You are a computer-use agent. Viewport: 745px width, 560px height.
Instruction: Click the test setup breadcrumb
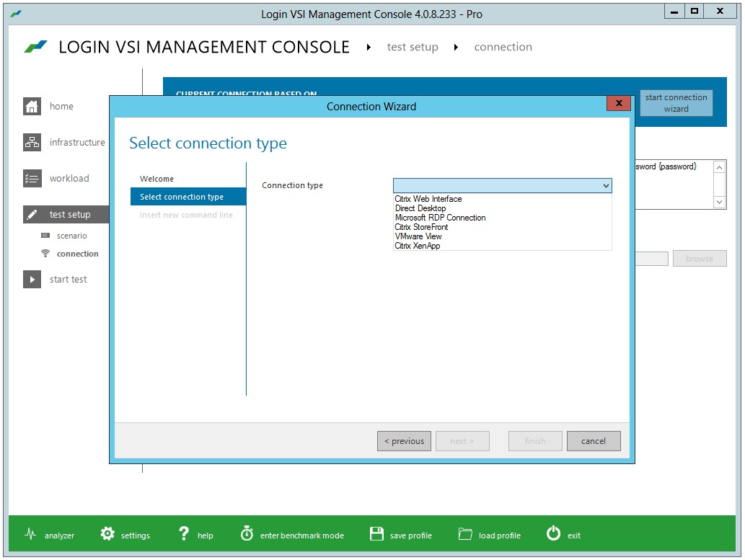click(413, 47)
